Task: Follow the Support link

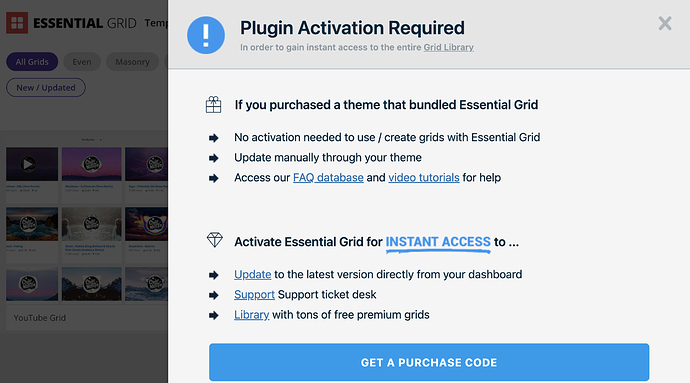Action: (254, 295)
